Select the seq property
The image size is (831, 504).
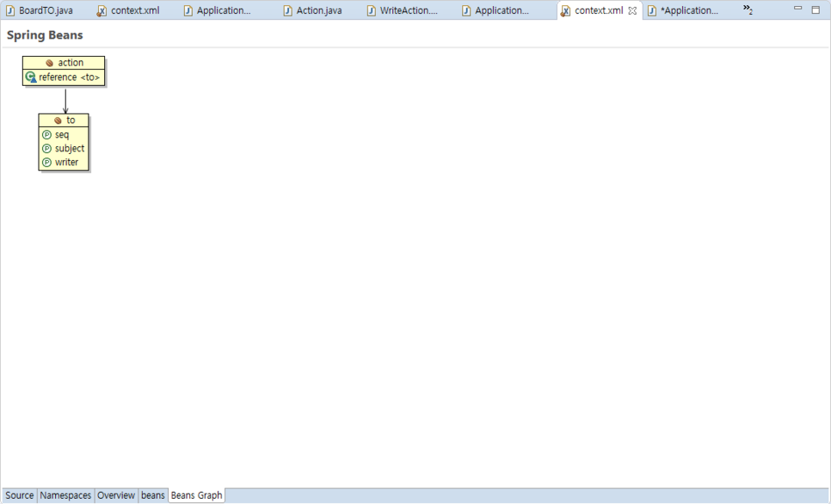click(62, 135)
